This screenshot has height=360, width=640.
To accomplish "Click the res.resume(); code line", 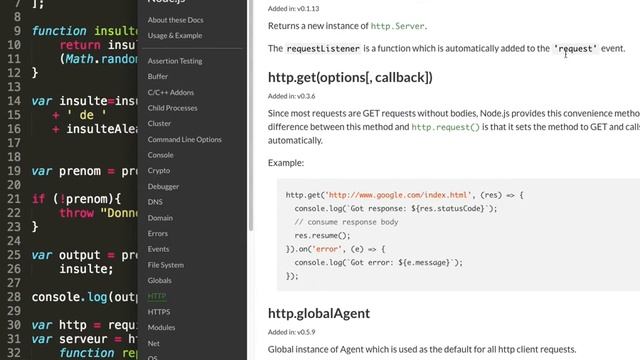I will click(x=322, y=236).
